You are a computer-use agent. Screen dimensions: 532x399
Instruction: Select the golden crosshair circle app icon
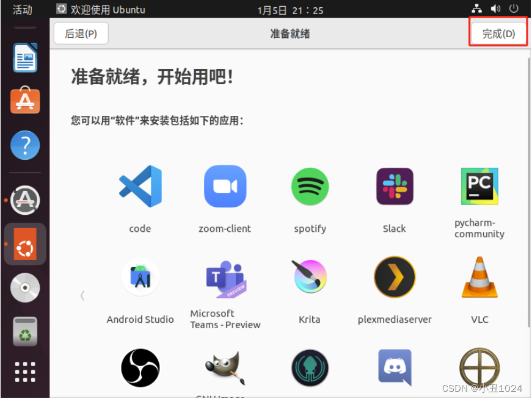coord(479,368)
